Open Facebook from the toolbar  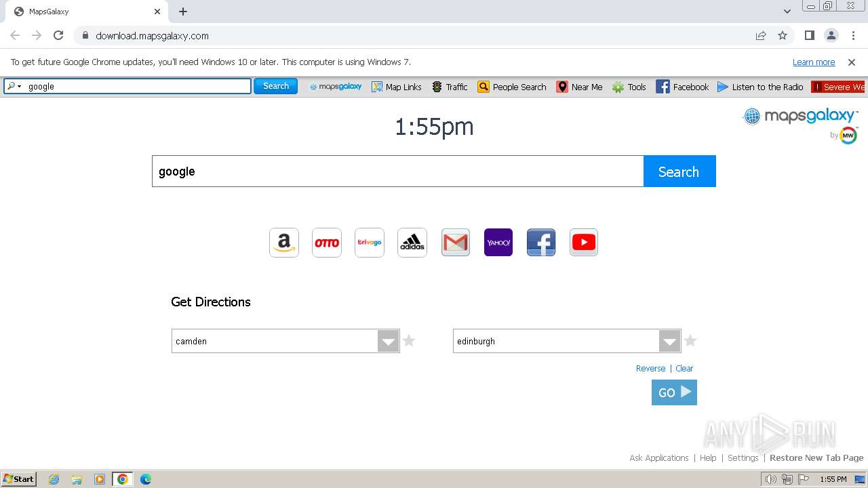click(682, 87)
